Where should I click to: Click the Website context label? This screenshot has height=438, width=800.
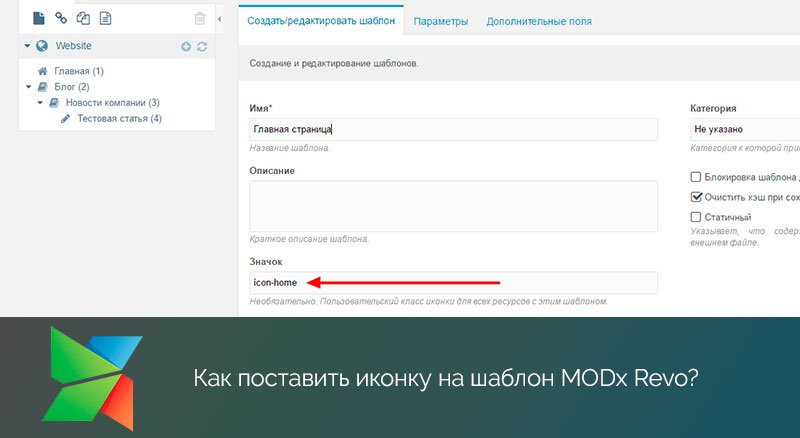[x=73, y=46]
